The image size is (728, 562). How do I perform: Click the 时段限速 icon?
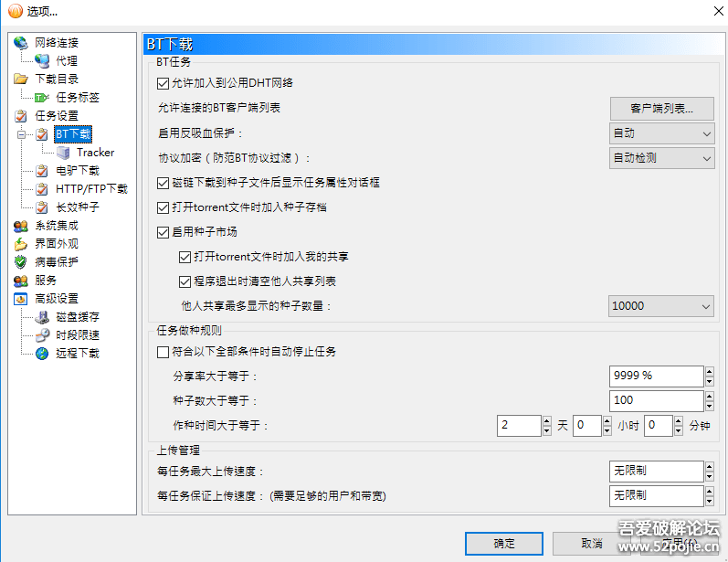point(42,335)
